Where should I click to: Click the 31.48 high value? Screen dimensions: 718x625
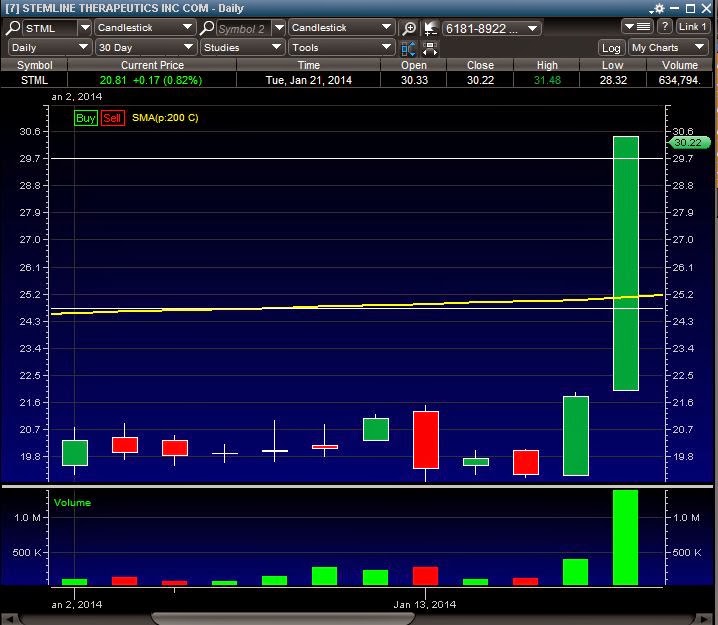coord(547,80)
